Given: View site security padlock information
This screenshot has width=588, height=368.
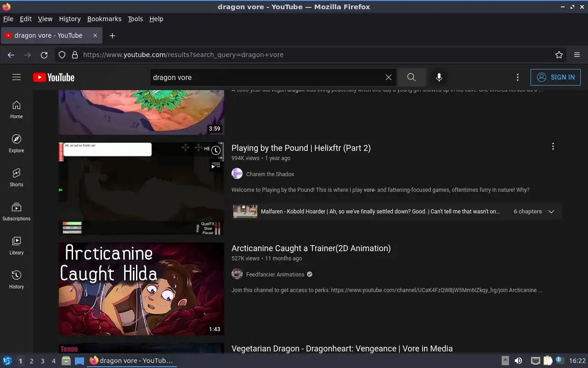Looking at the screenshot, I should pos(75,55).
